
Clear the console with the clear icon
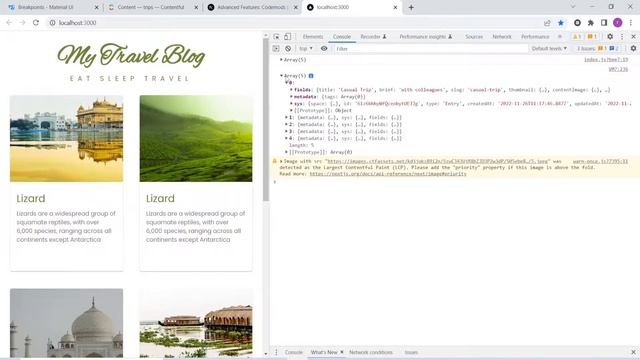point(288,49)
